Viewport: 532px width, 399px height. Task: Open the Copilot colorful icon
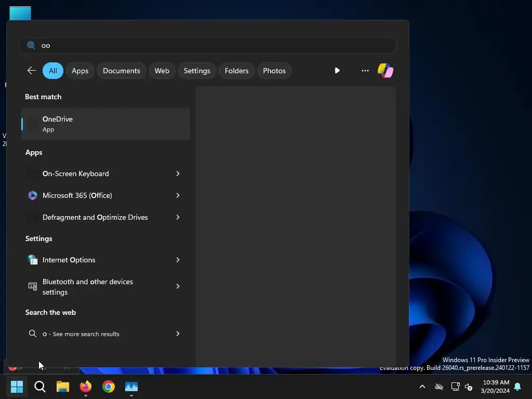coord(385,71)
